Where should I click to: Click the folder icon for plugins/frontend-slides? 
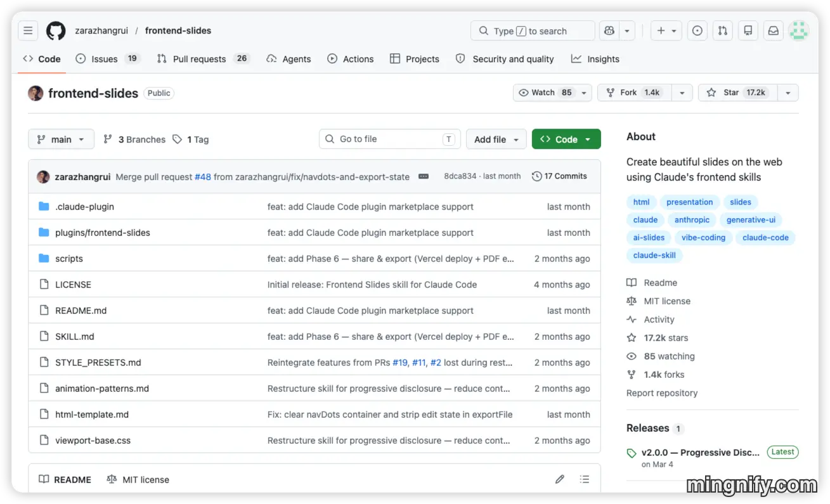44,233
